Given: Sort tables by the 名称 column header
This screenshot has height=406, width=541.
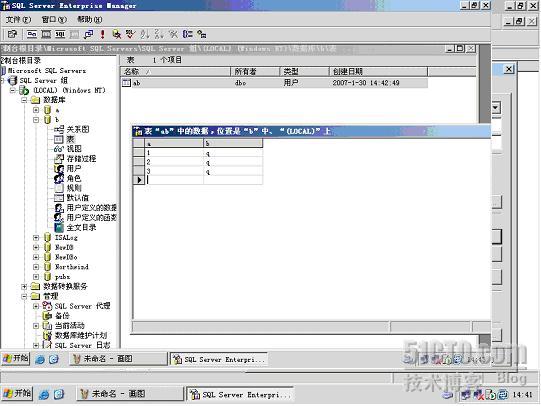Looking at the screenshot, I should 175,71.
